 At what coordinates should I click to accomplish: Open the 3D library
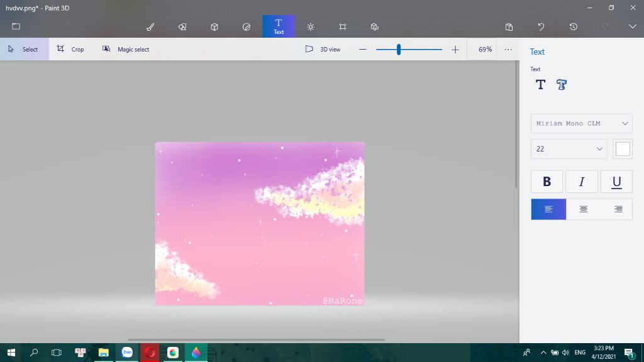pyautogui.click(x=374, y=26)
